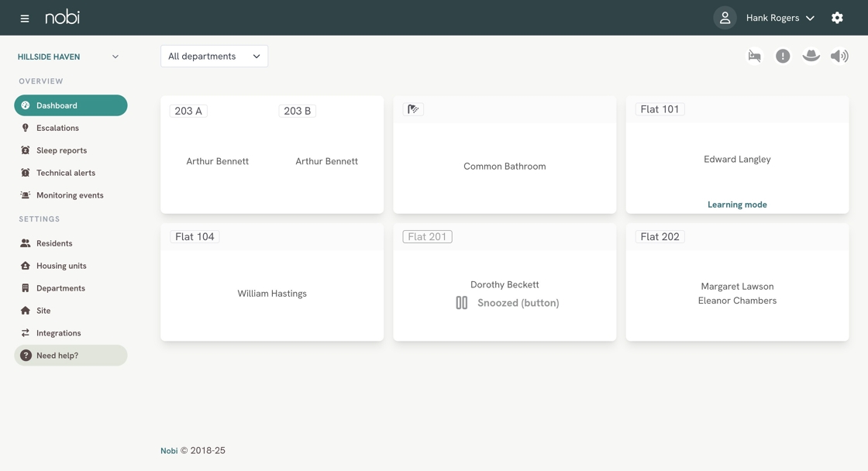This screenshot has width=868, height=471.
Task: Open the Hank Rogers user menu
Action: (780, 18)
